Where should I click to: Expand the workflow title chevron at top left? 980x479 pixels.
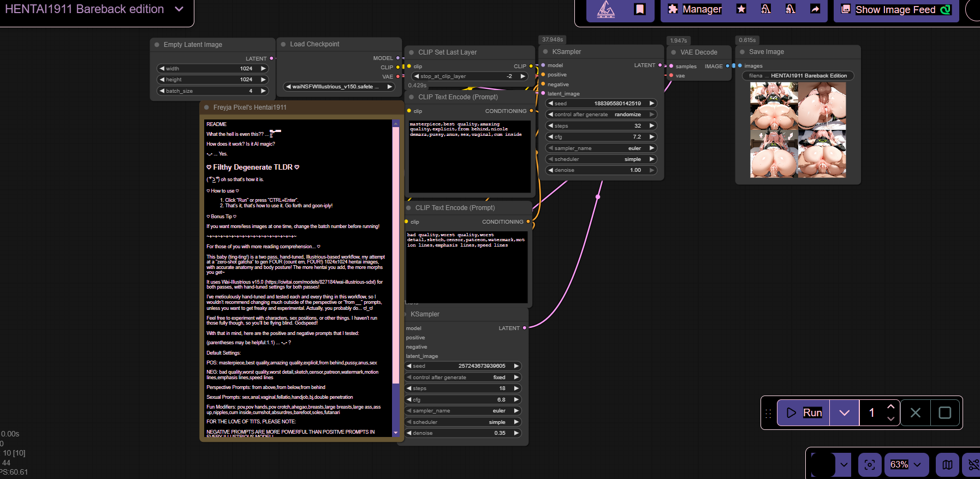179,9
